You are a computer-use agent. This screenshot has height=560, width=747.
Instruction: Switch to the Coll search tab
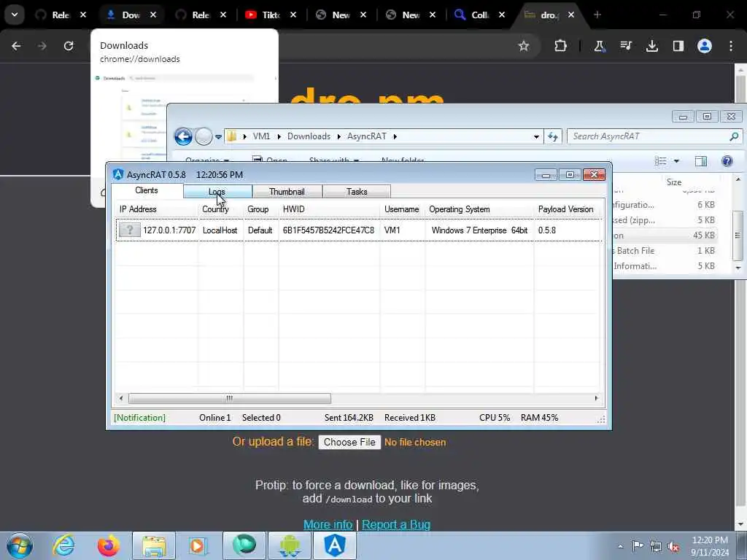click(x=479, y=15)
